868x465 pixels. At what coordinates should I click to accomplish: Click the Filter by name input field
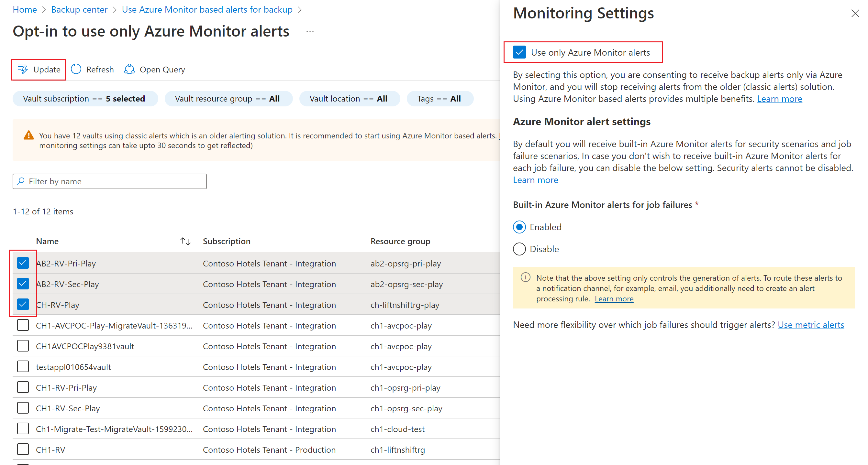tap(109, 181)
